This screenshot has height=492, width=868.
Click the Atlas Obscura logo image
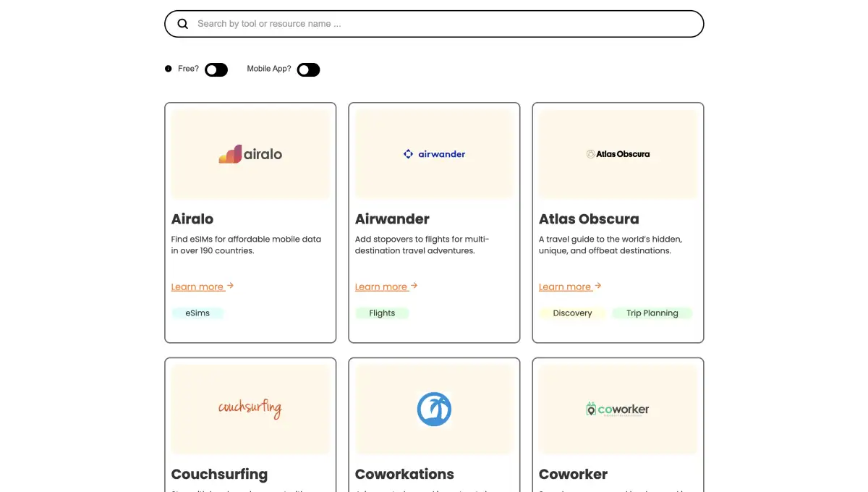coord(618,154)
